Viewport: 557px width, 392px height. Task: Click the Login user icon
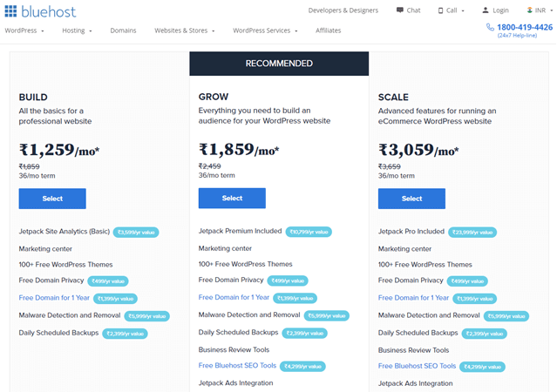tap(486, 10)
